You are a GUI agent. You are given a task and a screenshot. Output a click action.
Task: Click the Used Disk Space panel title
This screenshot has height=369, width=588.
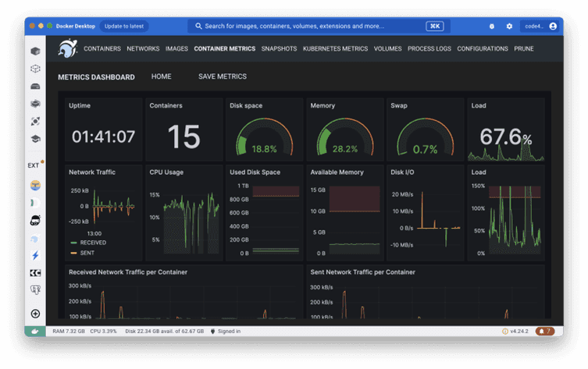255,172
